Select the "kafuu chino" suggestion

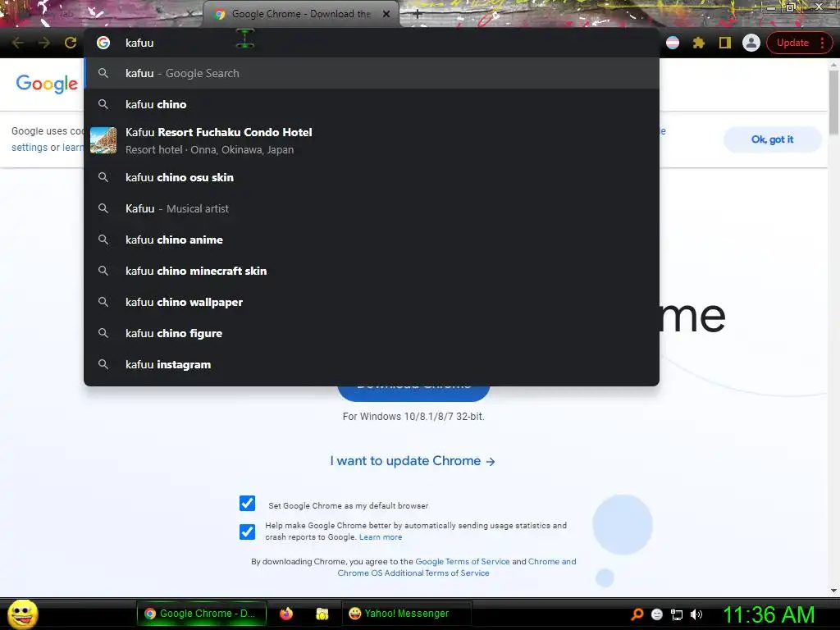(x=372, y=104)
